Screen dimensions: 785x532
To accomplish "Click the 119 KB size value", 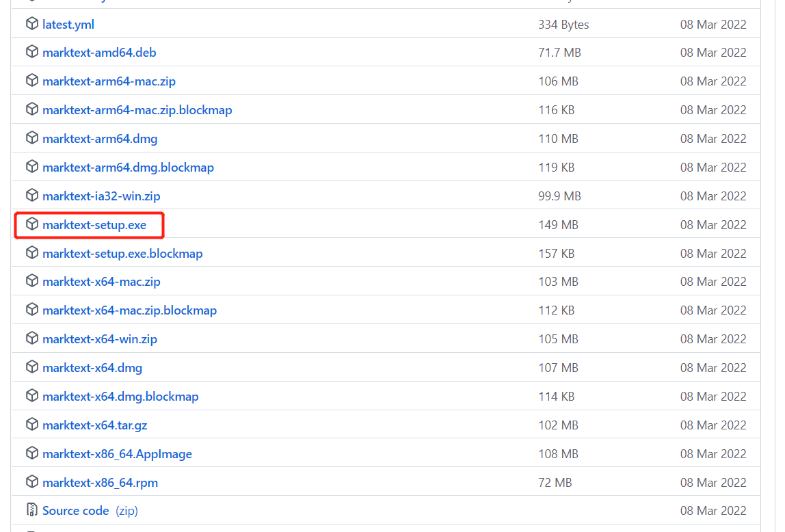I will pyautogui.click(x=556, y=168).
